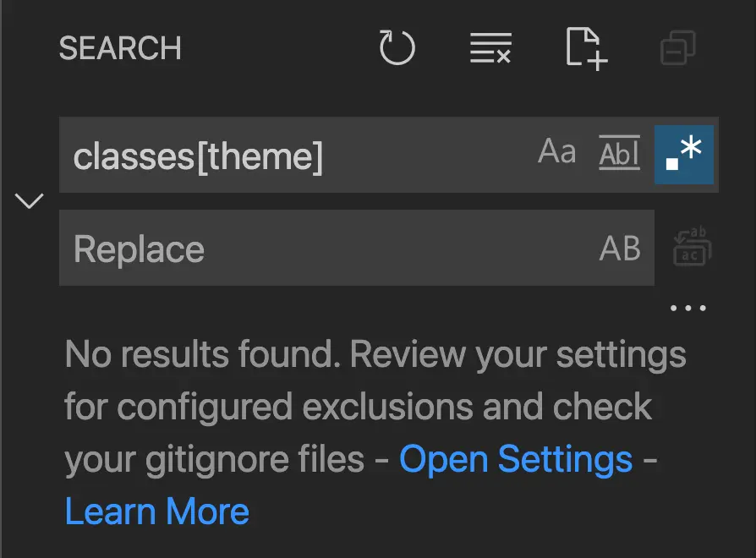Toggle Match Whole Word option

(x=620, y=153)
